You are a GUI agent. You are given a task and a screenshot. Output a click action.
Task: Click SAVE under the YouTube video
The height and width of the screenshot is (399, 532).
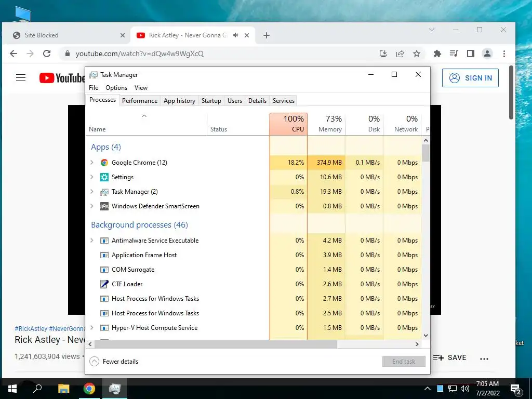click(450, 358)
